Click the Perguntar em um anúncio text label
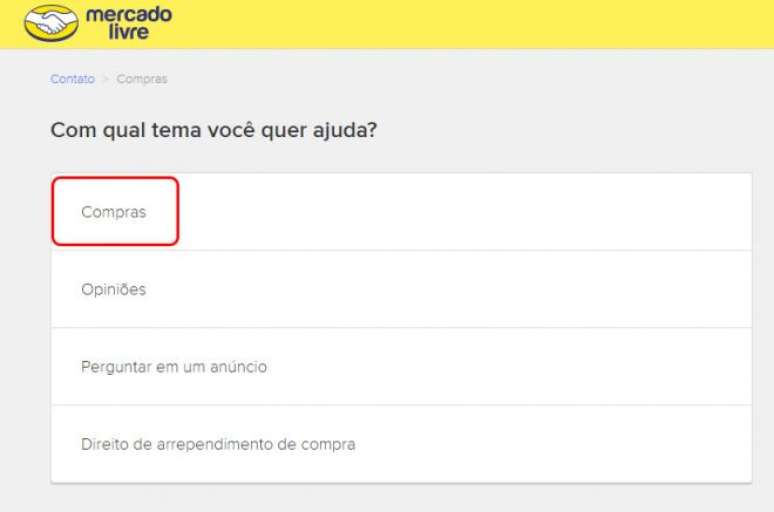 (x=174, y=367)
